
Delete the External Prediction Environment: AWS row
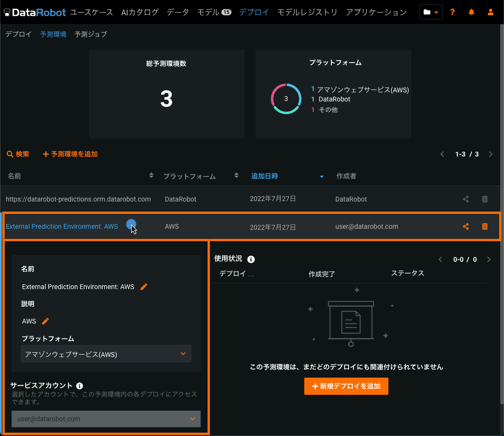click(x=484, y=226)
